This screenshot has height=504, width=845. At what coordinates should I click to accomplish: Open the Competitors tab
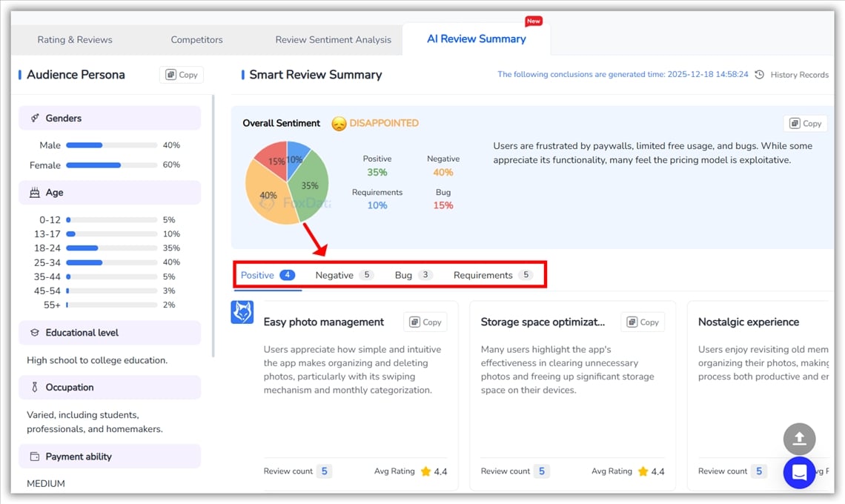(196, 40)
